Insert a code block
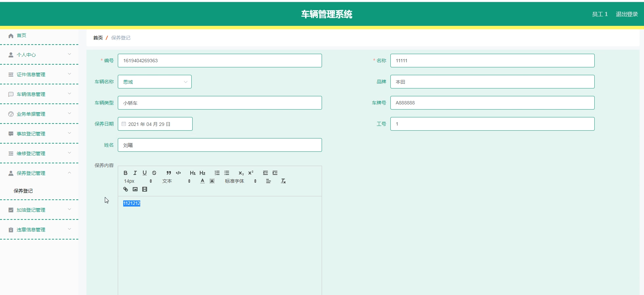This screenshot has width=644, height=295. point(178,173)
